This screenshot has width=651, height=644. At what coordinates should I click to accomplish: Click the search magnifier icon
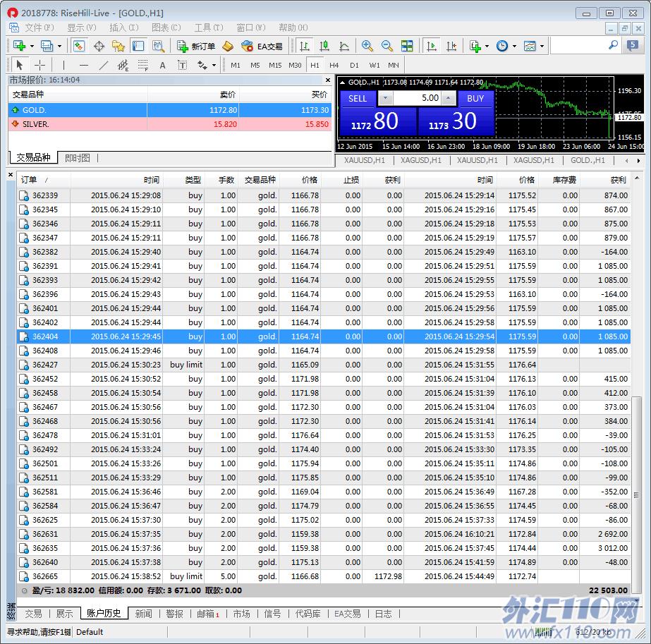pyautogui.click(x=613, y=45)
